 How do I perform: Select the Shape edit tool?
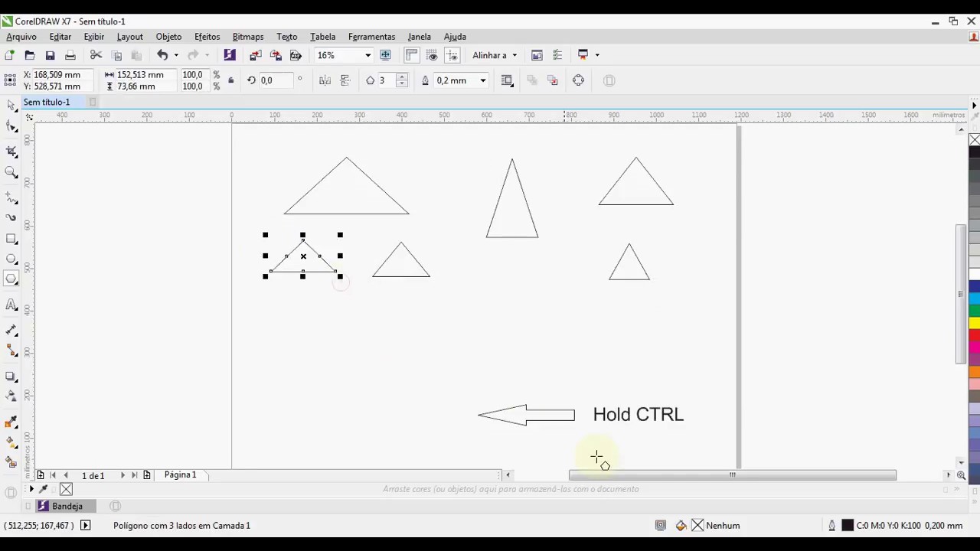11,127
